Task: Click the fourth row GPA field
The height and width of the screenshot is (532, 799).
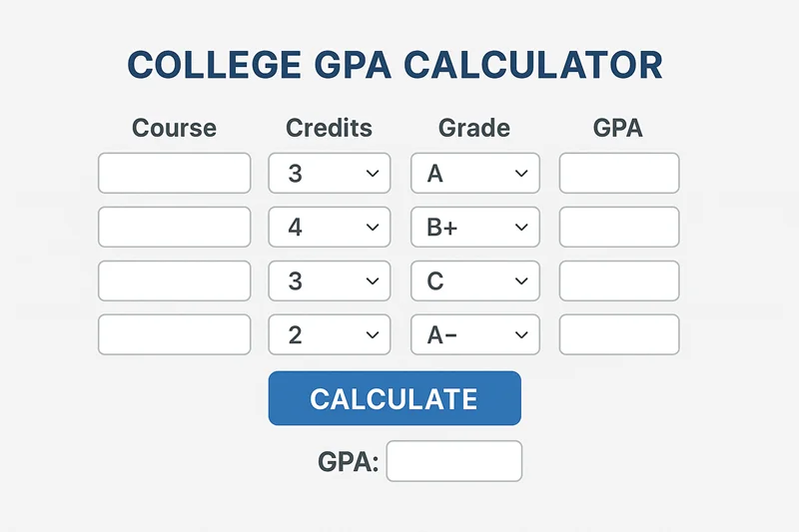Action: tap(619, 334)
